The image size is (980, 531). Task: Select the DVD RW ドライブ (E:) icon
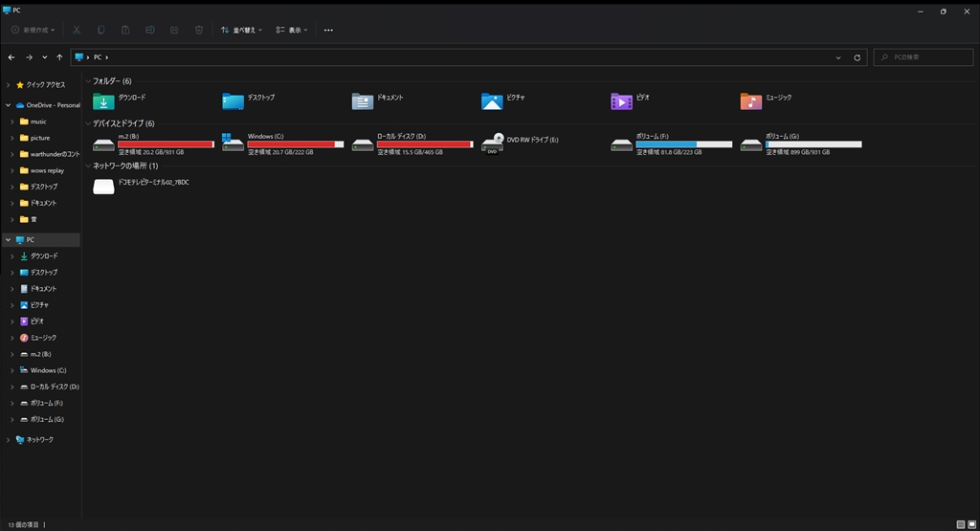(x=493, y=144)
